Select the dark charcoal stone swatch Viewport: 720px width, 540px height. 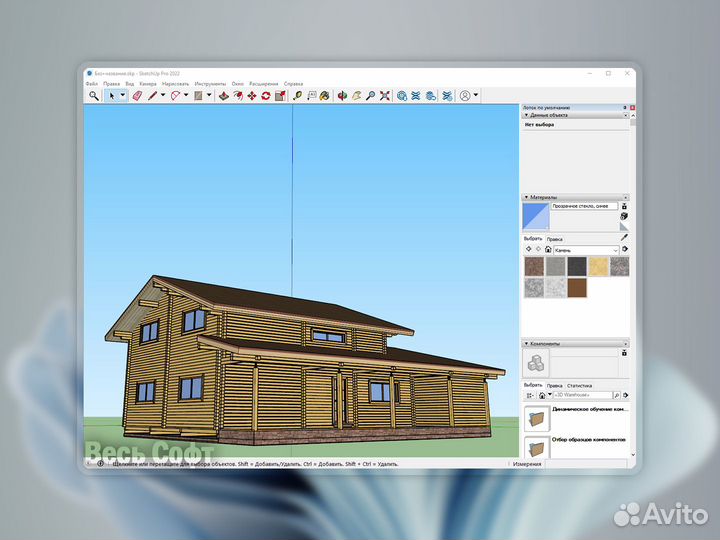(577, 267)
